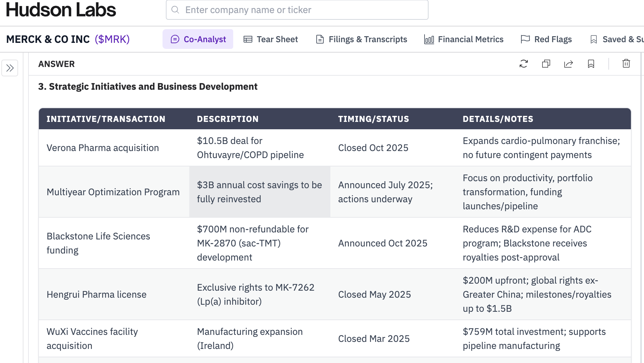Open the Co-Analyst tab
The image size is (644, 363).
click(x=198, y=39)
